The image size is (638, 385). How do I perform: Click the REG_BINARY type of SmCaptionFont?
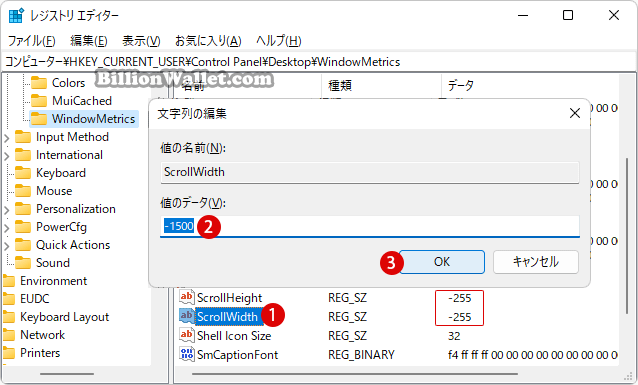(361, 355)
